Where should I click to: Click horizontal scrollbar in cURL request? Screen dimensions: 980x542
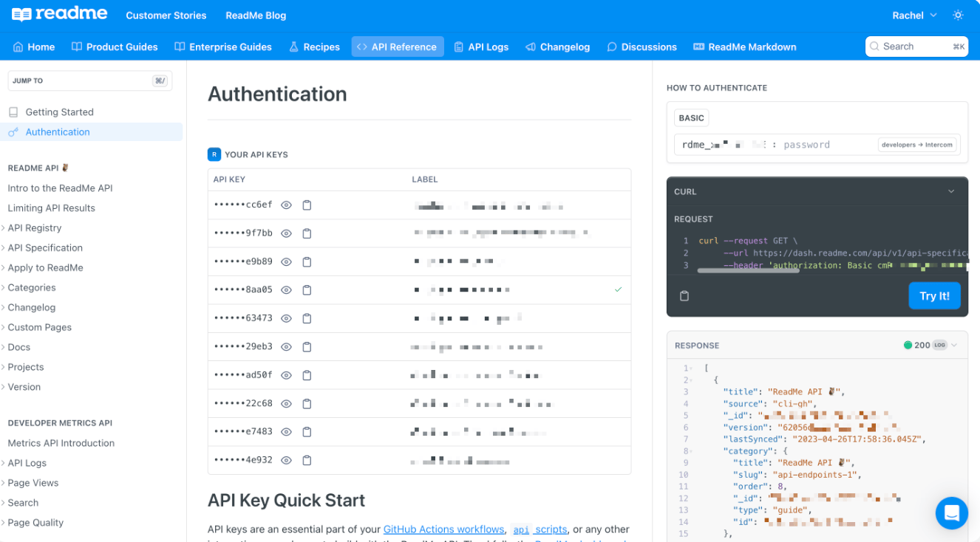[x=748, y=271]
